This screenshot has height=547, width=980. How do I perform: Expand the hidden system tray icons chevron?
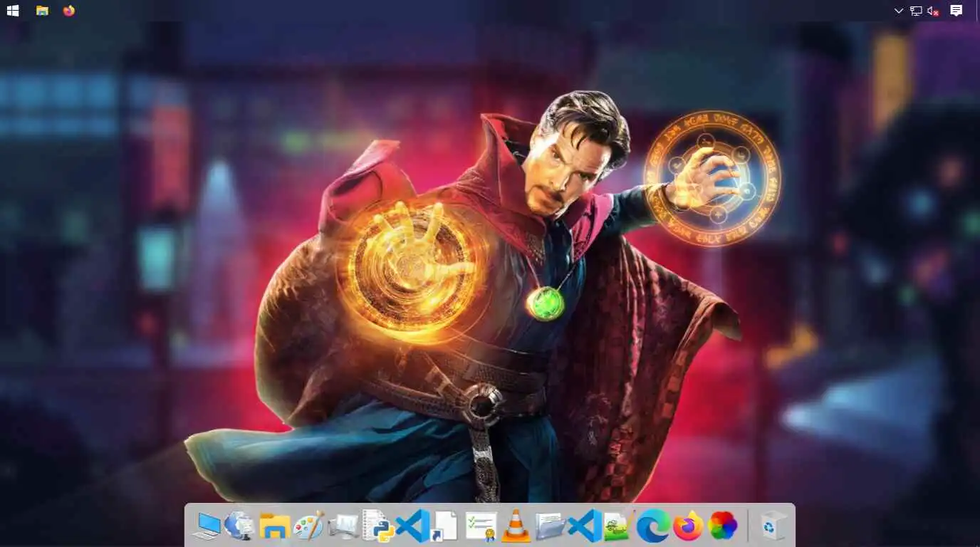coord(899,11)
